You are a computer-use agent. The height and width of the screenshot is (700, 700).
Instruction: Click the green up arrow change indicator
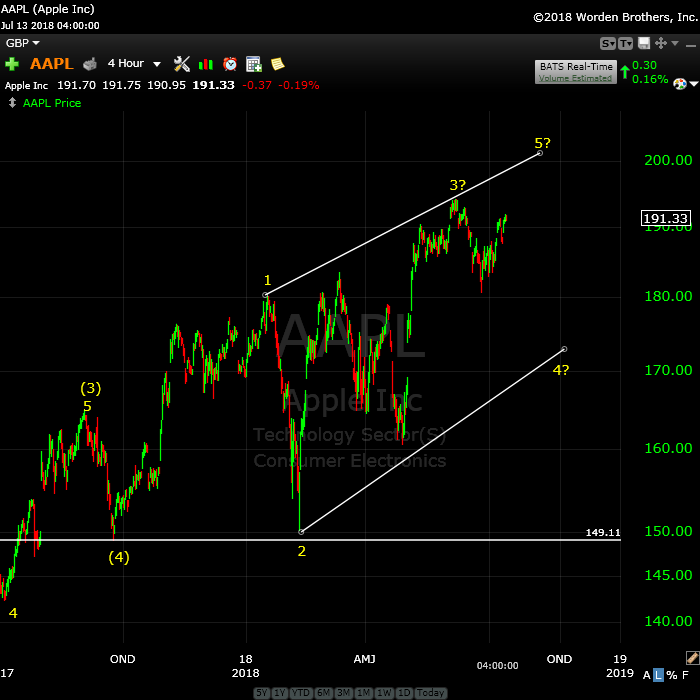(x=625, y=72)
